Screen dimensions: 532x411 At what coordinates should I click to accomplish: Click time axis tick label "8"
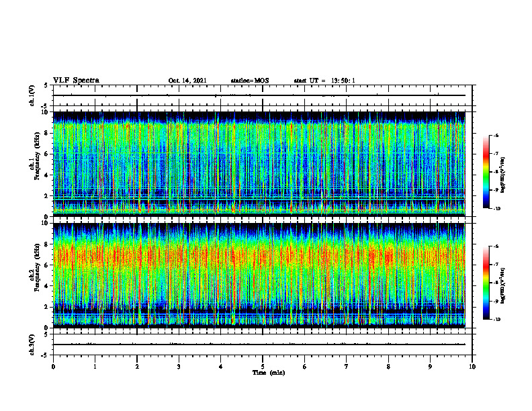(388, 367)
